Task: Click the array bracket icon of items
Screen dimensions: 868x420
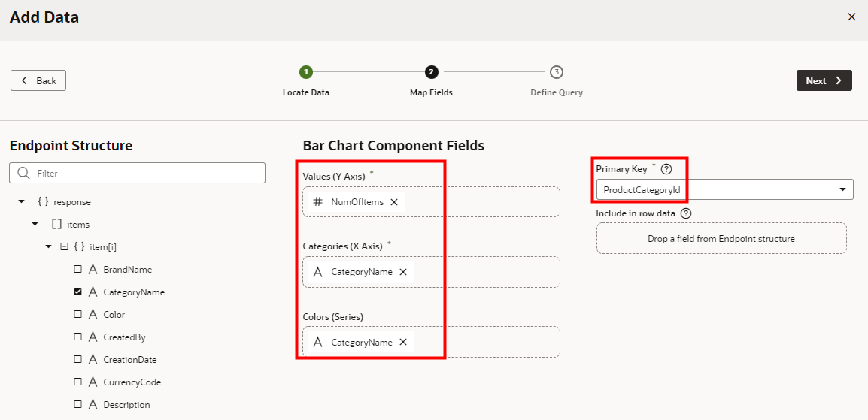Action: click(56, 225)
